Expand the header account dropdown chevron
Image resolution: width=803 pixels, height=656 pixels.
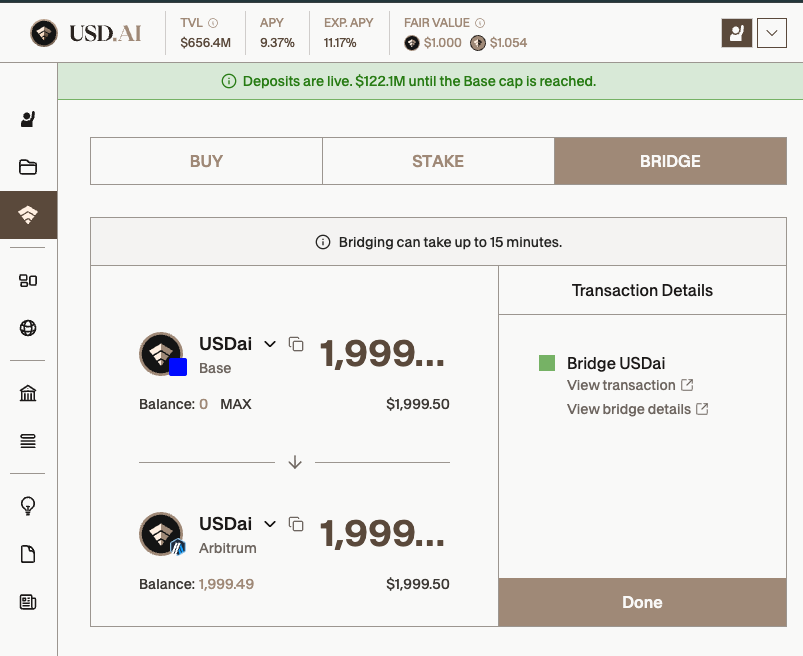click(x=772, y=33)
